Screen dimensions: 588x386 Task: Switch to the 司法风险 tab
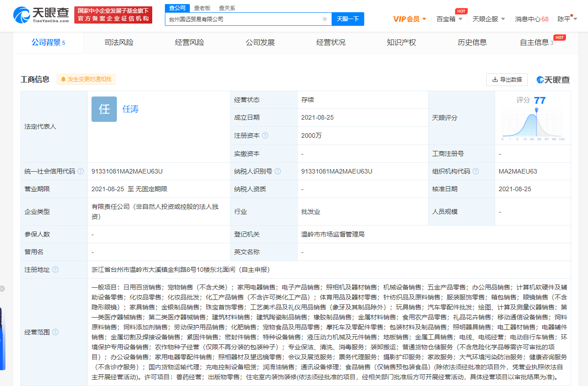[119, 43]
